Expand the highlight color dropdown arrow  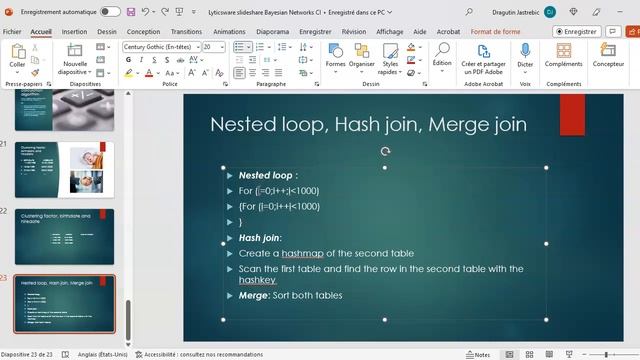[x=138, y=73]
